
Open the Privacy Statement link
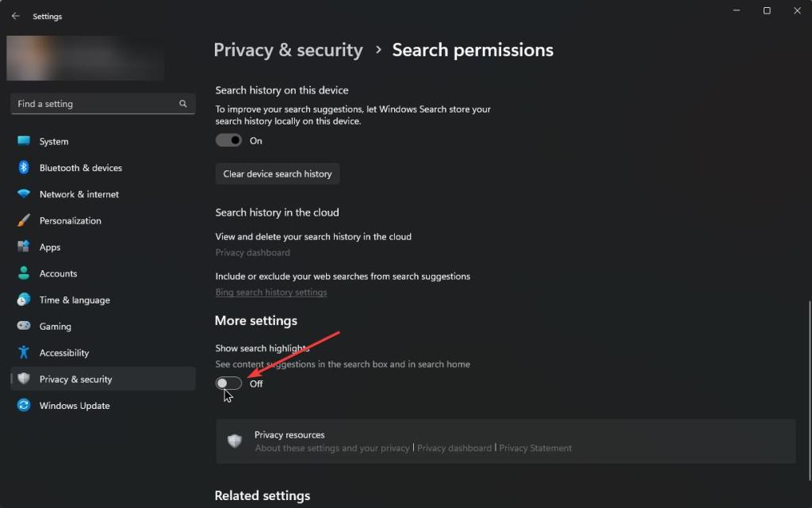[x=535, y=448]
